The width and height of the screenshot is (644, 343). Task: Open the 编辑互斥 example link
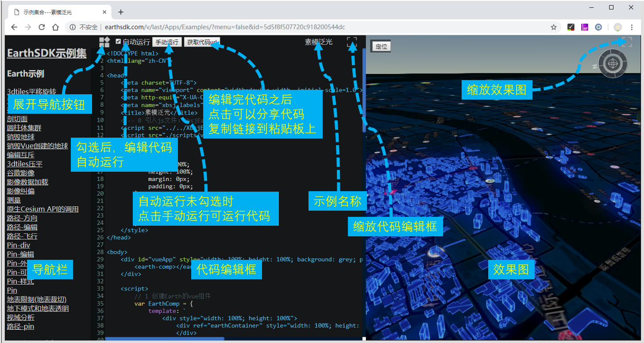click(21, 155)
